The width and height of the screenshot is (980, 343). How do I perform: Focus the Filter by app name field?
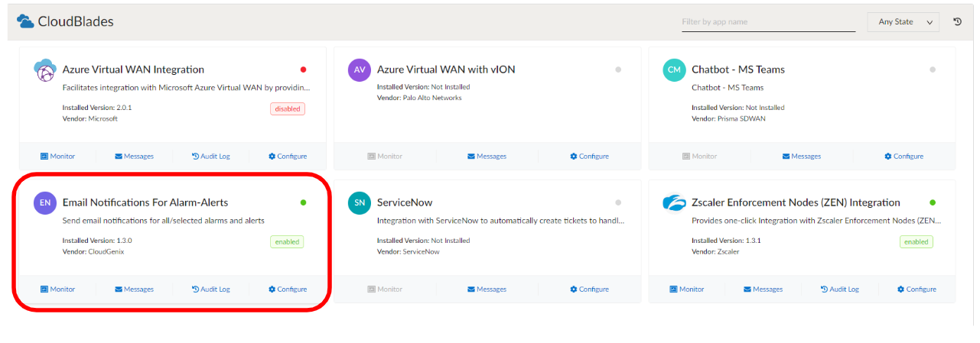pos(768,21)
